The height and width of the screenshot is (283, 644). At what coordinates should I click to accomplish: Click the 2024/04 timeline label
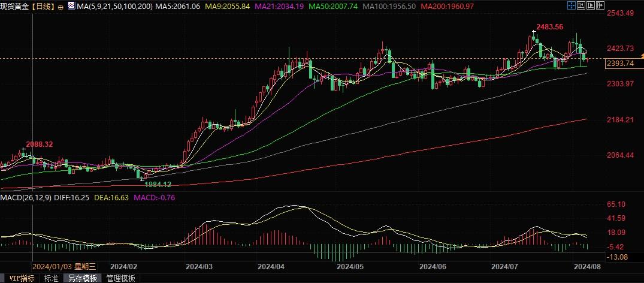pyautogui.click(x=271, y=267)
